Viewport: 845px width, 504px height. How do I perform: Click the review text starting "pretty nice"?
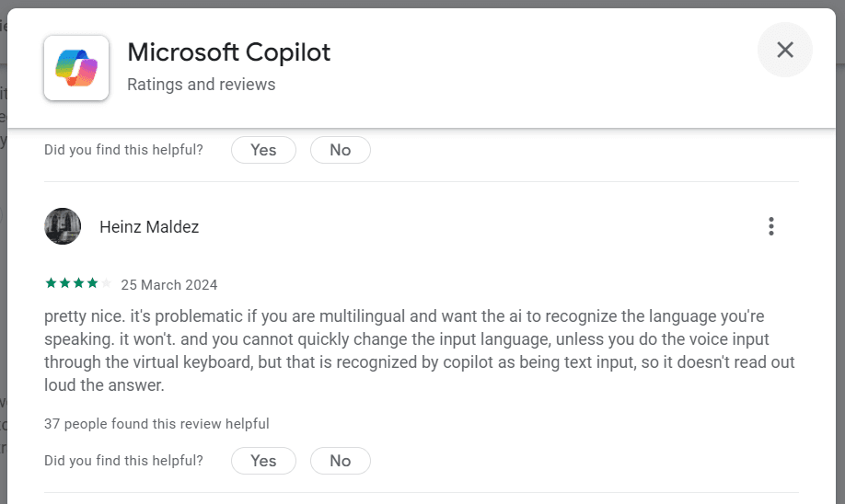tap(419, 350)
